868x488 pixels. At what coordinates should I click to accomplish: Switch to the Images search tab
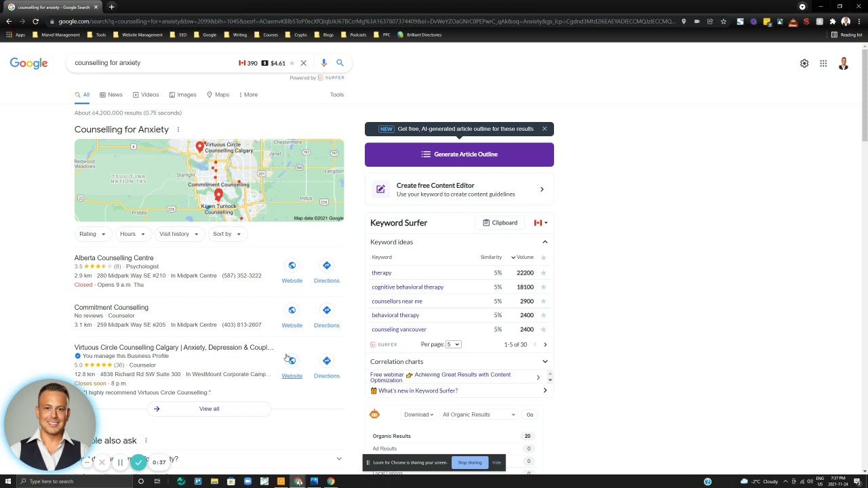coord(182,95)
